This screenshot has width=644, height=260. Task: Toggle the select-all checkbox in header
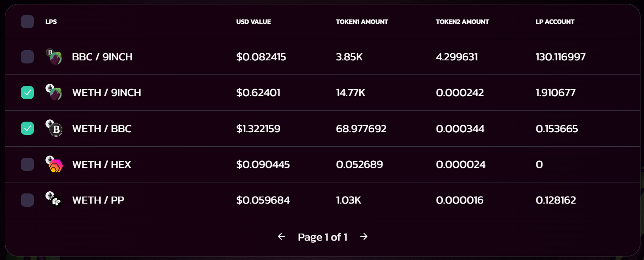27,22
